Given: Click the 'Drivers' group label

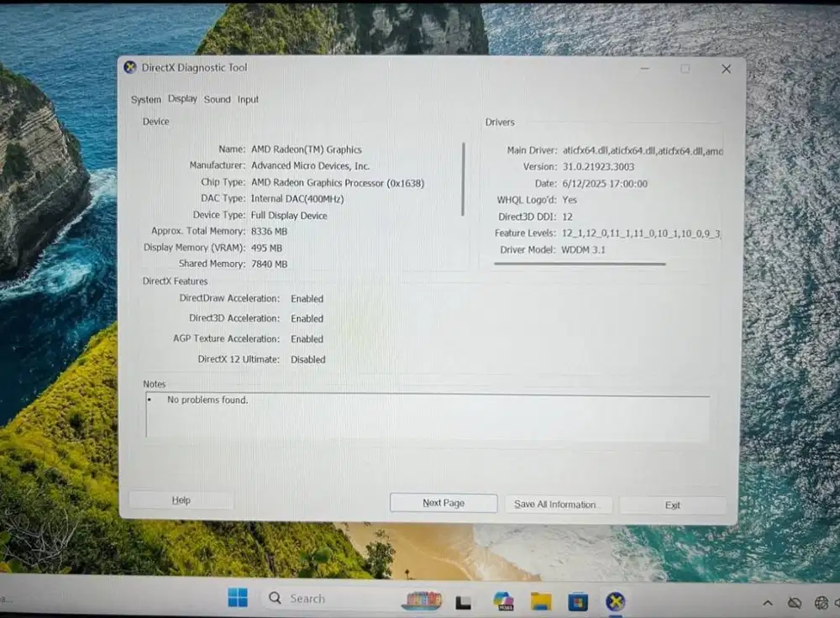Looking at the screenshot, I should [x=500, y=122].
